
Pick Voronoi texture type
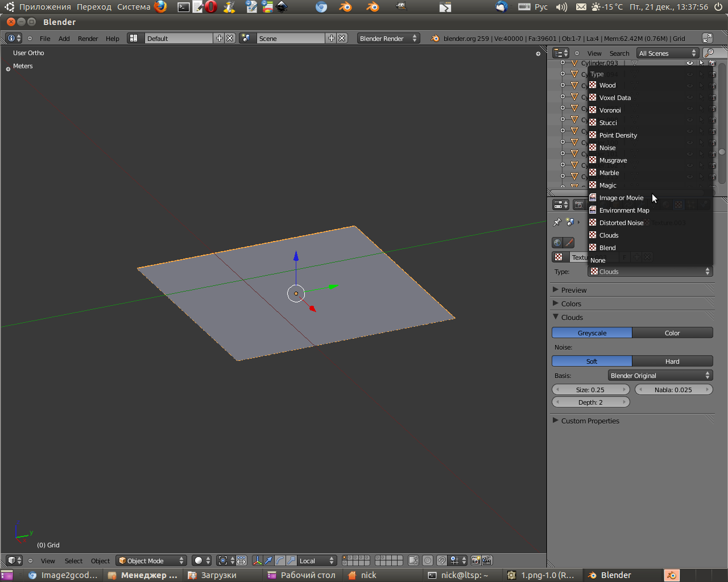click(650, 110)
